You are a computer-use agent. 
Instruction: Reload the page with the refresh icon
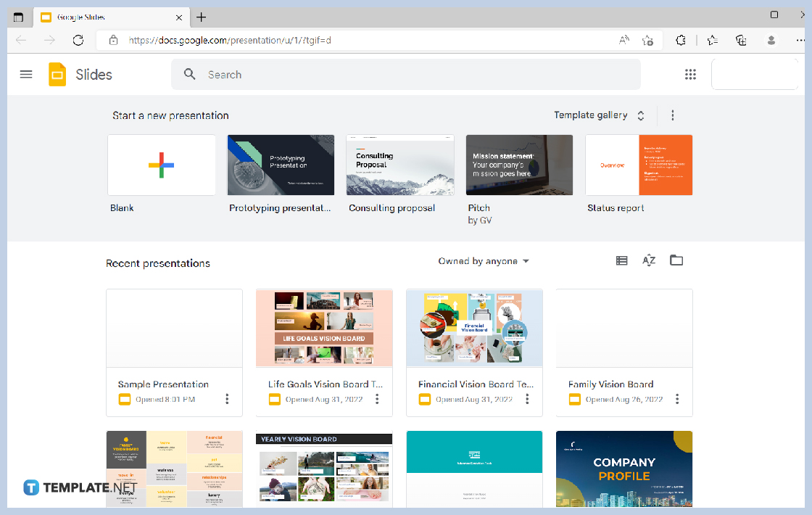[78, 40]
